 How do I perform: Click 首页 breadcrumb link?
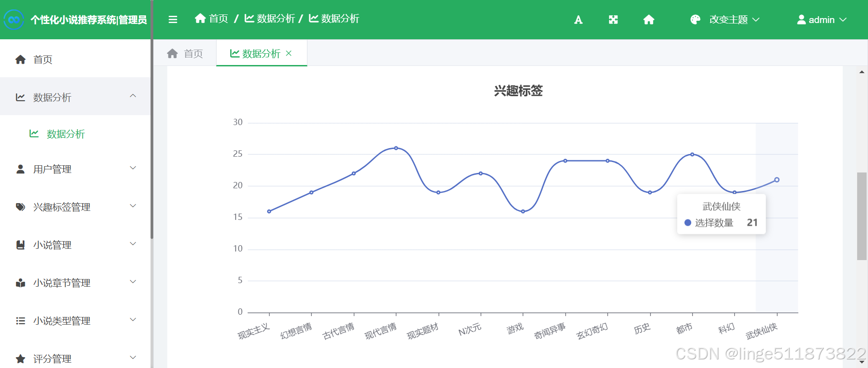tap(218, 19)
